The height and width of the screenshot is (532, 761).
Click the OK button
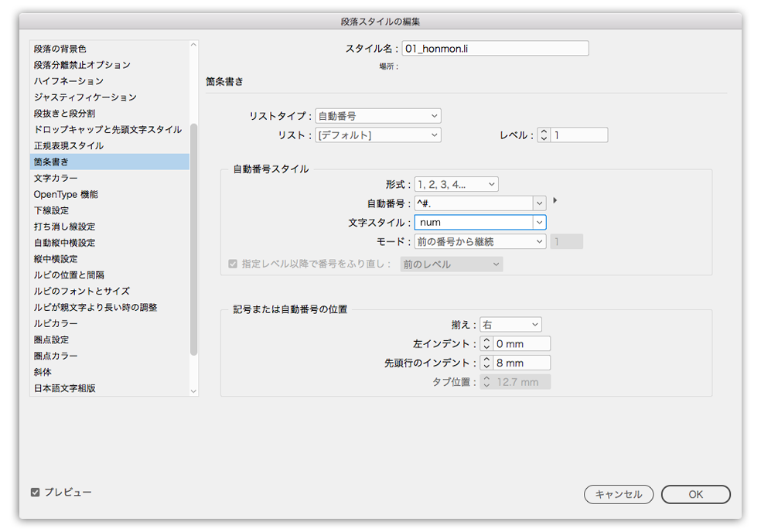pyautogui.click(x=694, y=494)
